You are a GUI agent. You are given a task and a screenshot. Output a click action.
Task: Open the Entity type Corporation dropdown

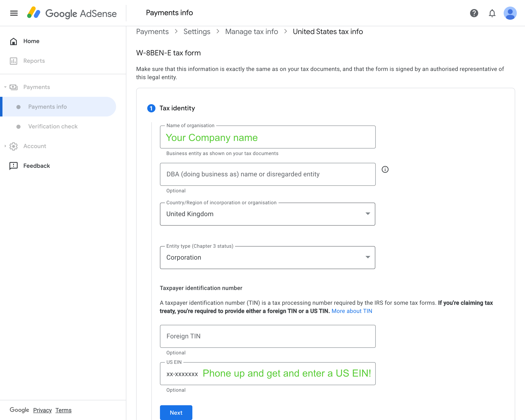tap(267, 258)
